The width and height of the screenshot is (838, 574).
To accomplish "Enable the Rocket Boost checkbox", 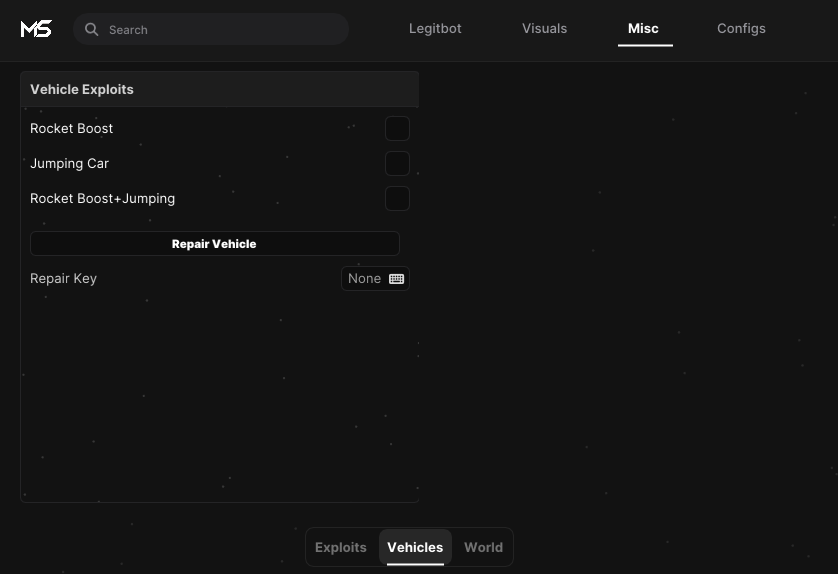I will (x=398, y=128).
